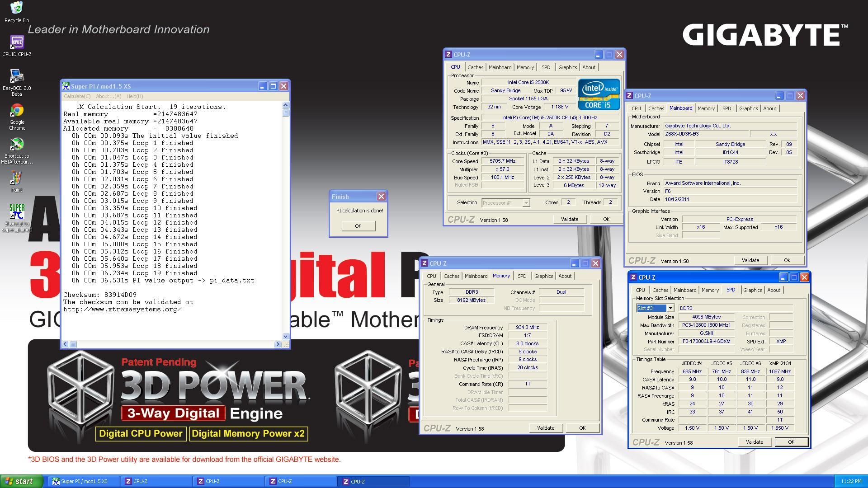
Task: Click OK in CPU-Z Mainboard window
Action: coord(787,260)
